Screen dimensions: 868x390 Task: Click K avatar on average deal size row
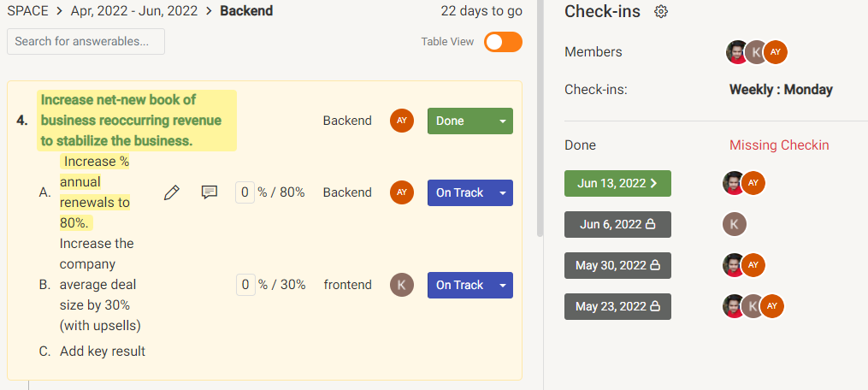point(402,285)
